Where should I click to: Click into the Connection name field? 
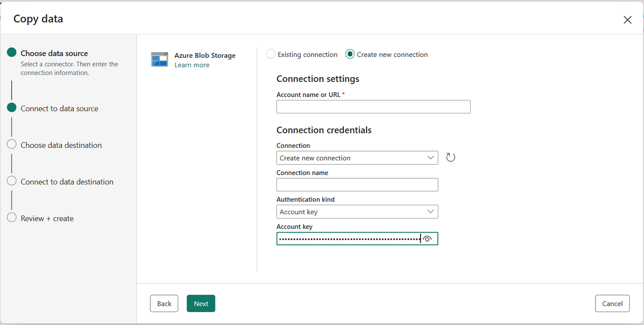357,185
